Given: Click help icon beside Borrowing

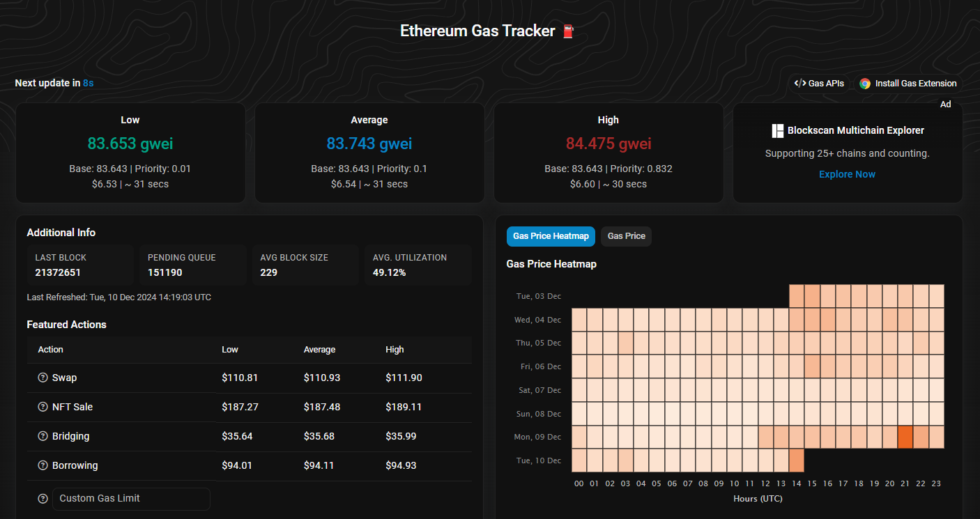Looking at the screenshot, I should coord(43,465).
